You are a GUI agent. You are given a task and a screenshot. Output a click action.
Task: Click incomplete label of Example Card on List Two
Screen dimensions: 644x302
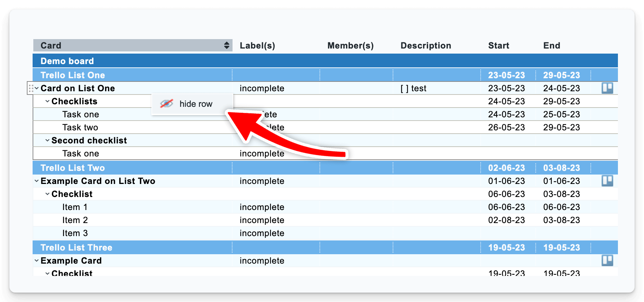[x=262, y=181]
